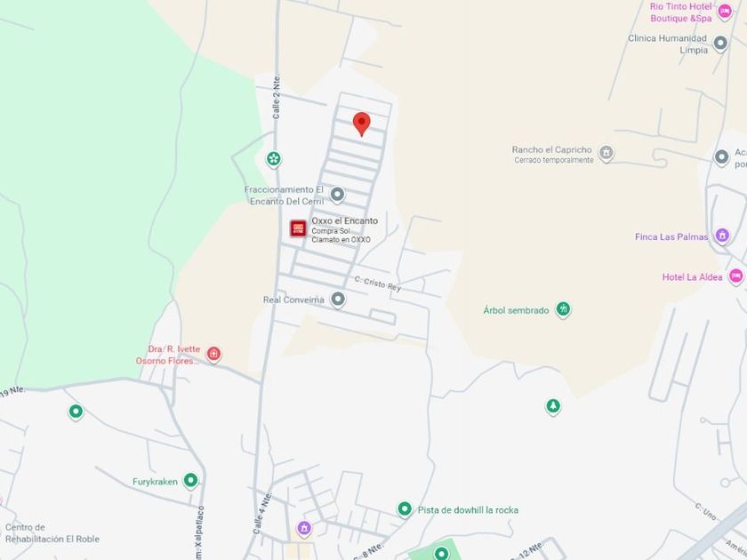Image resolution: width=747 pixels, height=560 pixels.
Task: Select the Rancho el Capricho marker
Action: 606,153
